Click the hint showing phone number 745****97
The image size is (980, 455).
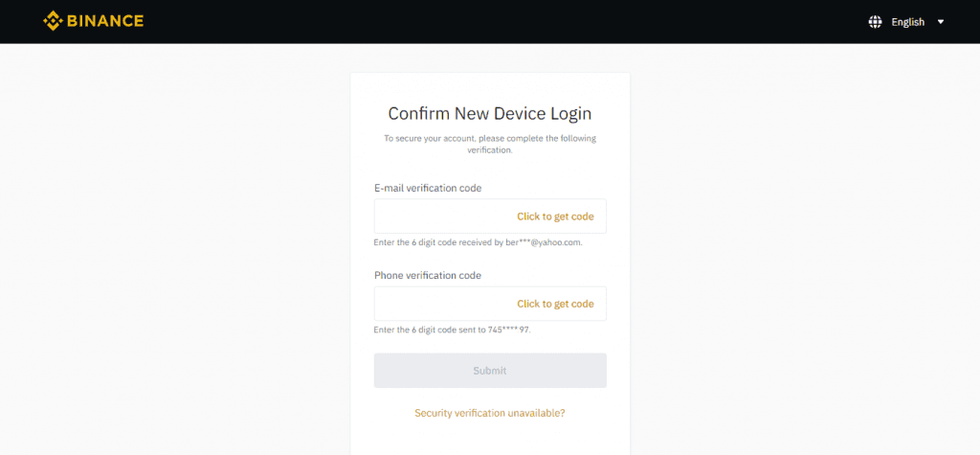coord(452,330)
